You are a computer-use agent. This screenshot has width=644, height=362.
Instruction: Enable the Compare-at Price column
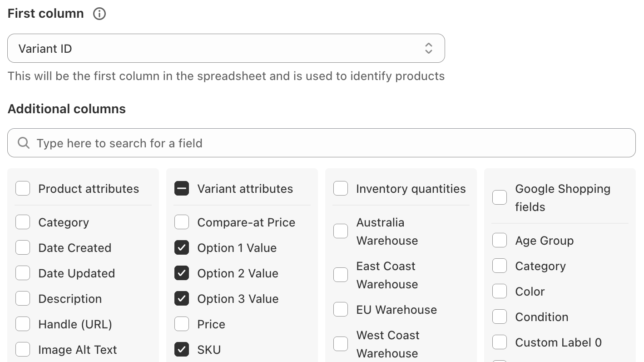pyautogui.click(x=182, y=222)
